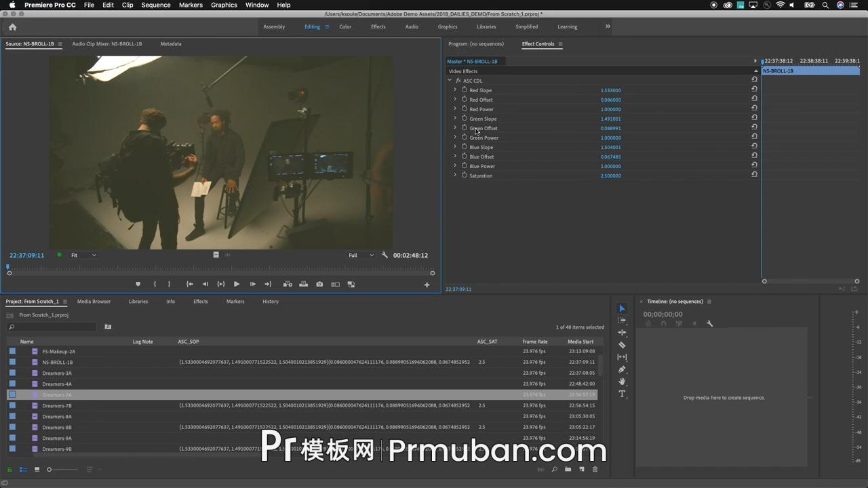Enable keyframing on the Saturation parameter
Viewport: 868px width, 488px height.
465,176
